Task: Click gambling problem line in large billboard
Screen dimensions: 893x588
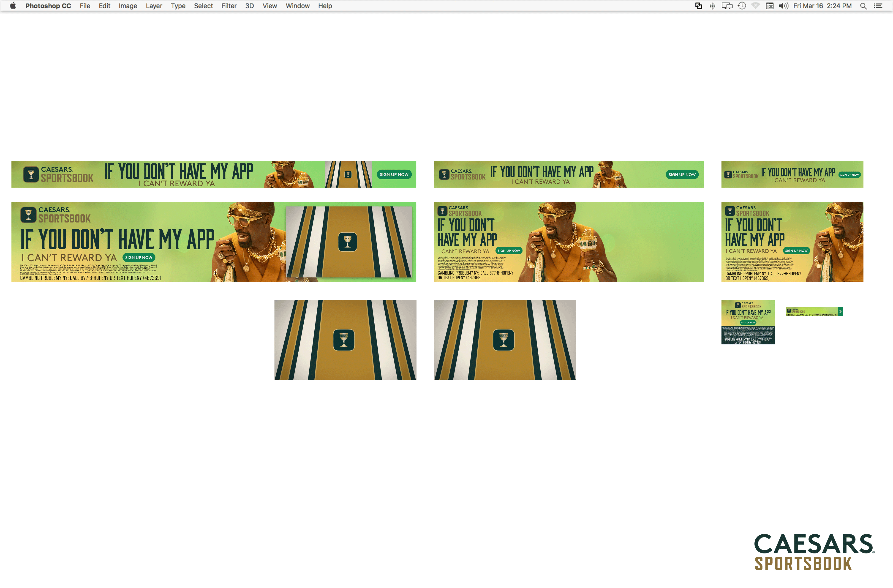Action: [90, 278]
